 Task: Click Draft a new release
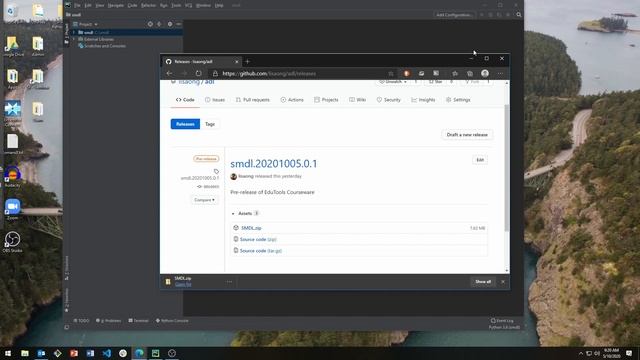coord(467,135)
